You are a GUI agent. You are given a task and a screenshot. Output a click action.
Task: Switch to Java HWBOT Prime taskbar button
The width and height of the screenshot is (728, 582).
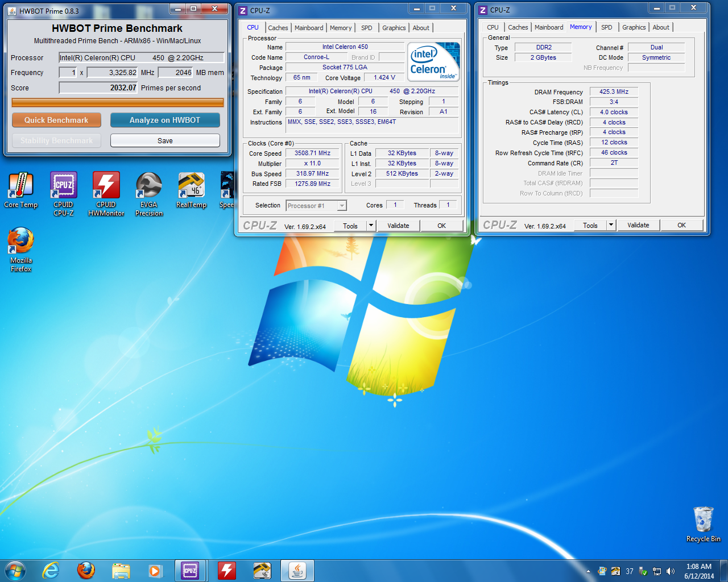(297, 570)
